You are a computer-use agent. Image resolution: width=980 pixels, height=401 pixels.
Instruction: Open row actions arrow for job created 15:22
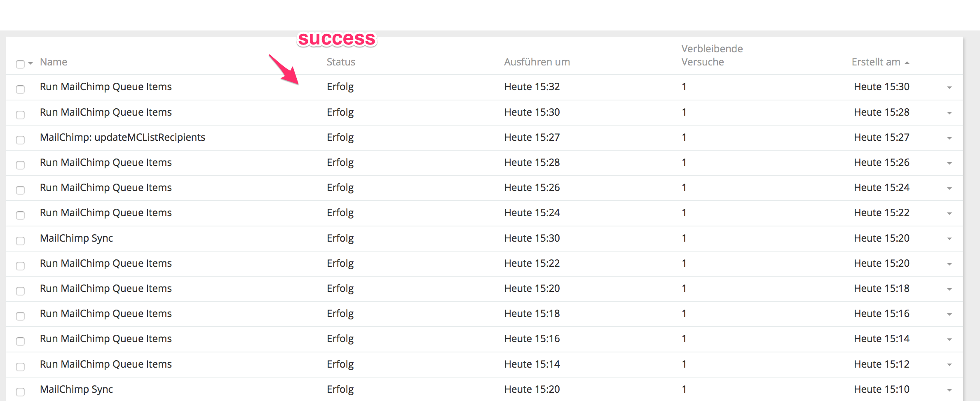[x=949, y=214]
